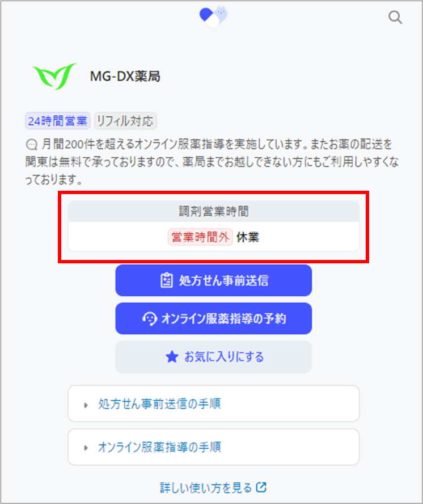Viewport: 423px width, 504px height.
Task: Click the triangle beside 処方せん事前送信の手順
Action: click(x=86, y=405)
